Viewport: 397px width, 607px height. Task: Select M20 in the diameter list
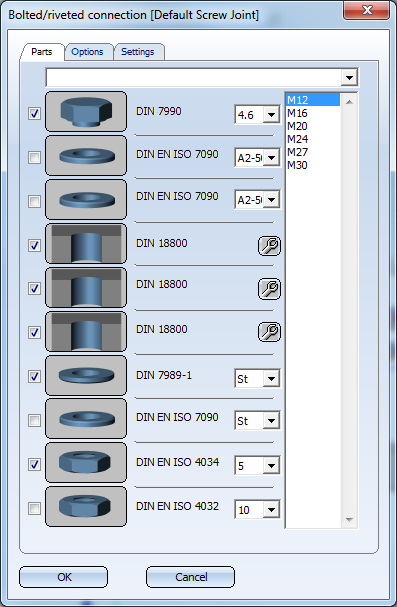point(313,126)
